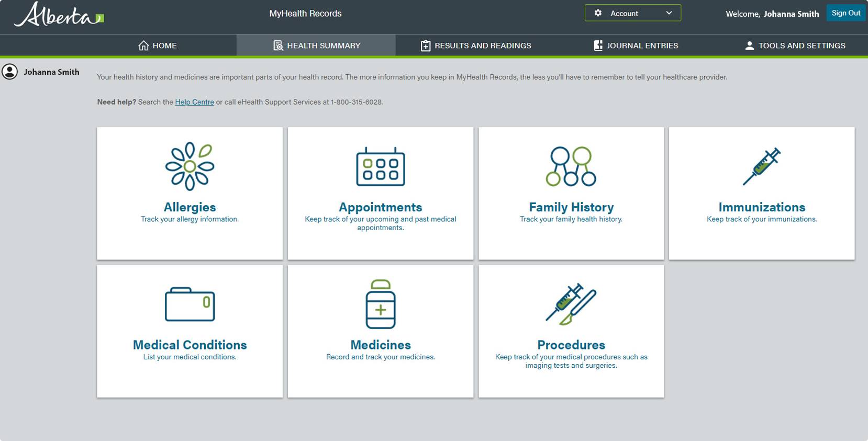The height and width of the screenshot is (441, 868).
Task: Click the 'Need help?' bold text
Action: pyautogui.click(x=116, y=102)
